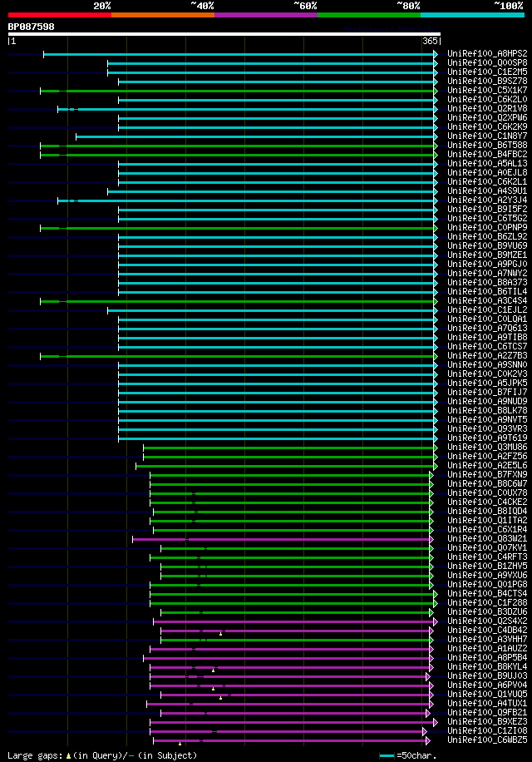
Task: Click the cyan arrowhead ending the A8HPS2 alignment
Action: [x=436, y=54]
